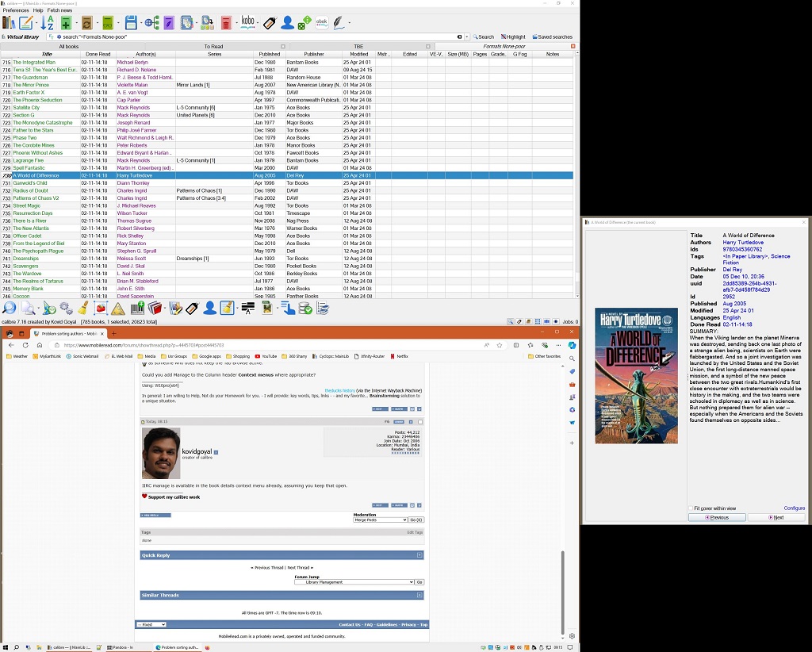The width and height of the screenshot is (812, 652).
Task: Click the quill feather pen icon
Action: (339, 22)
